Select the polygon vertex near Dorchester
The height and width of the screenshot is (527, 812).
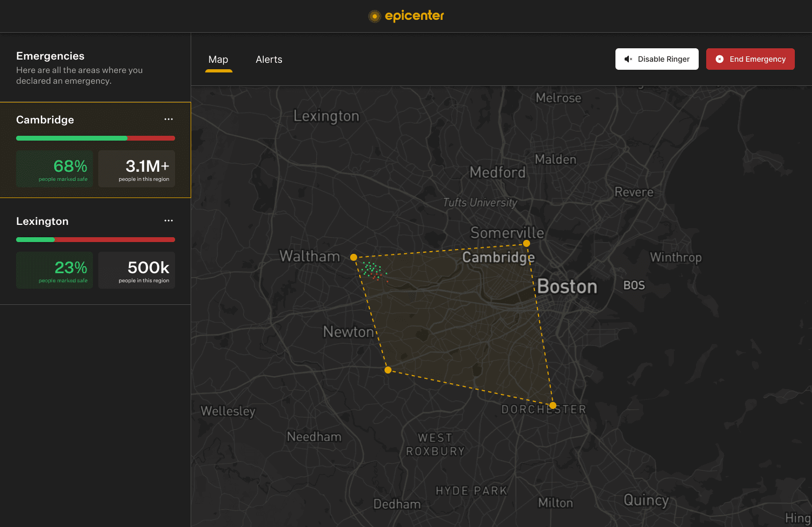pyautogui.click(x=552, y=405)
